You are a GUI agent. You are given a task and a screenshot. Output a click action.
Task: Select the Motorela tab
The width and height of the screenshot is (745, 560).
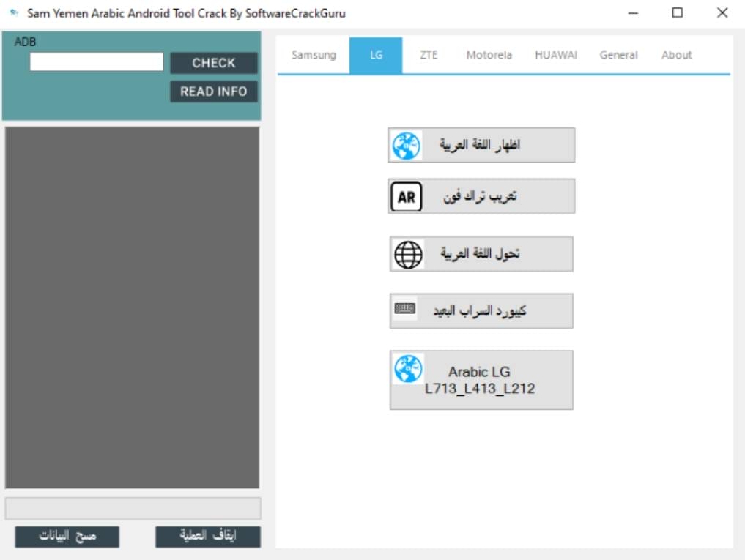pos(488,54)
